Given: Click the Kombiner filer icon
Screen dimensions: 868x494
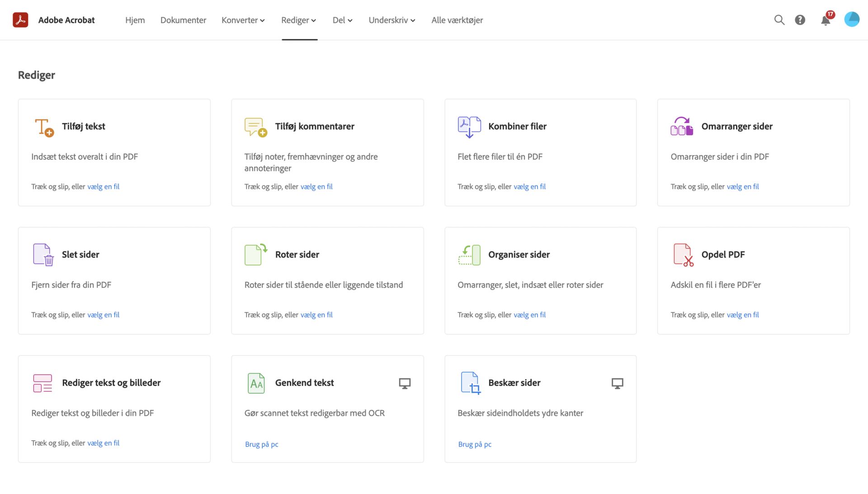Looking at the screenshot, I should tap(469, 127).
